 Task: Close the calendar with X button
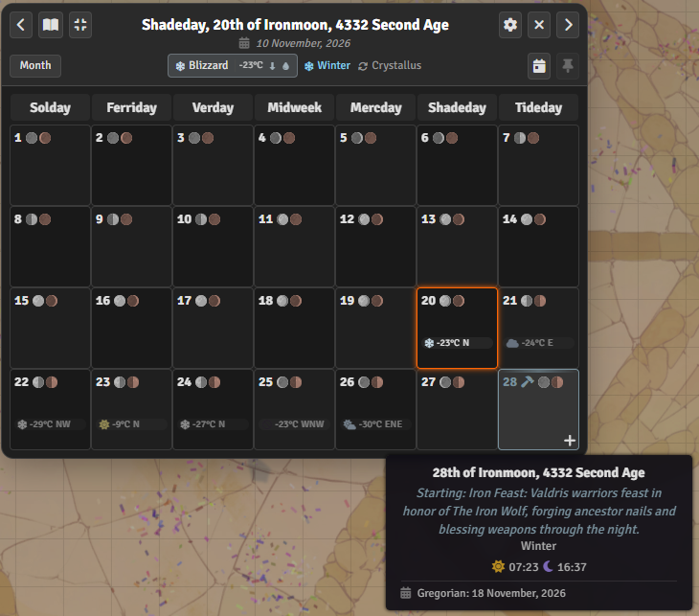pos(539,25)
